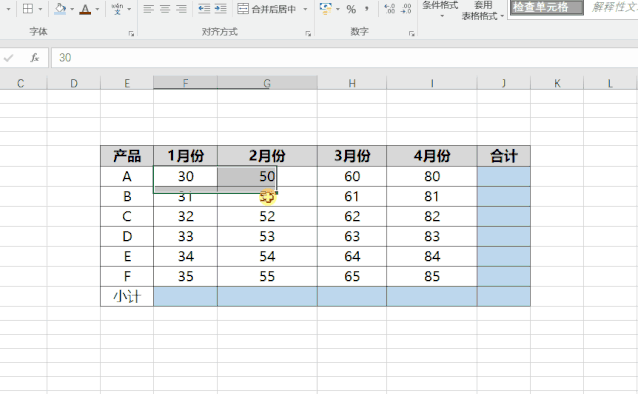The image size is (638, 394).
Task: Click the increase decimal places icon
Action: tap(389, 9)
